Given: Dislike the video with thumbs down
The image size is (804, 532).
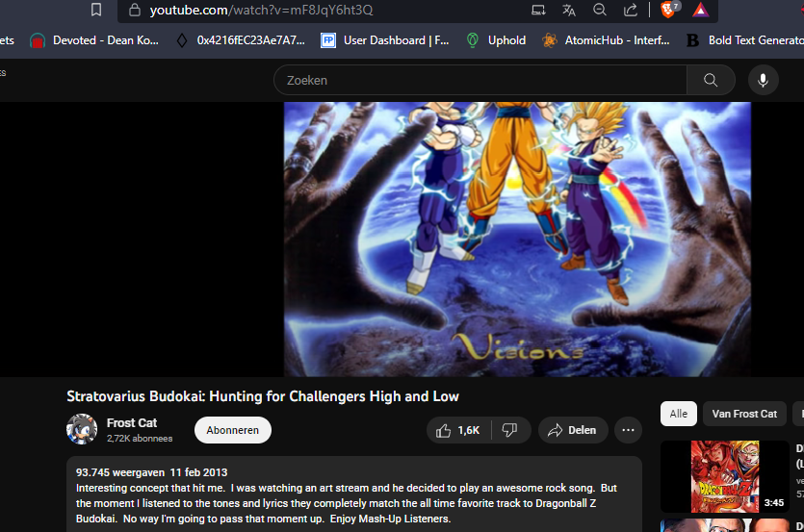Looking at the screenshot, I should (x=509, y=430).
